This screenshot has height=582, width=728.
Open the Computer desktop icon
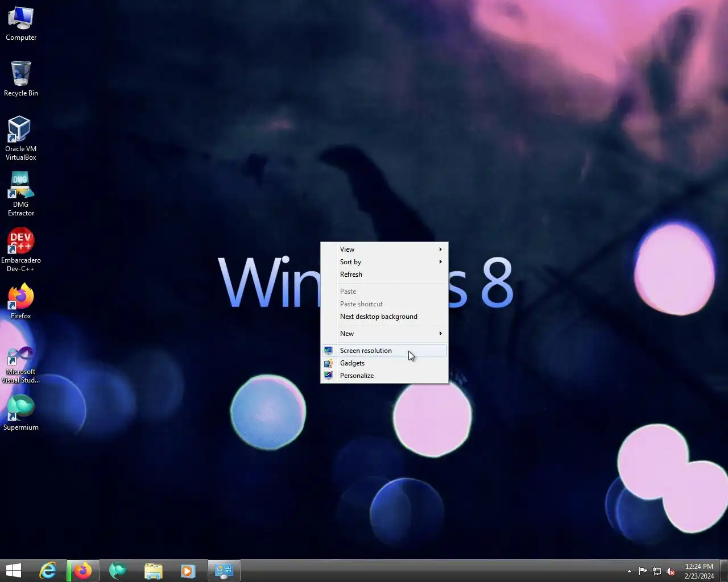click(21, 24)
